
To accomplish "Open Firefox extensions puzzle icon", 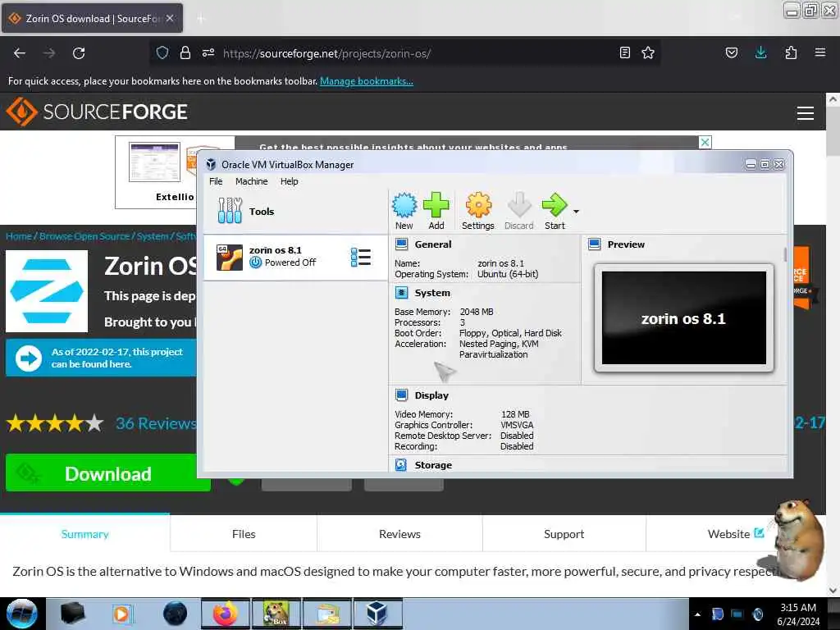I will (791, 52).
